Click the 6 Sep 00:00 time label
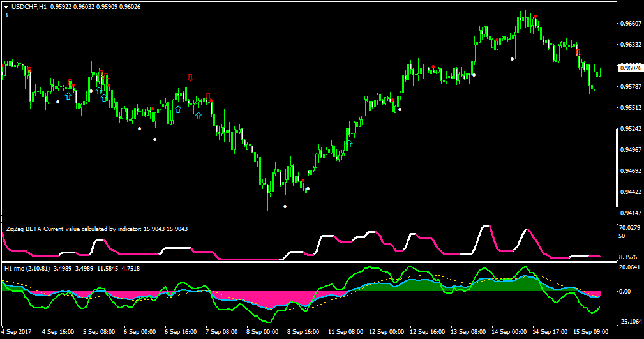Viewport: 644px width, 339px height. 140,331
